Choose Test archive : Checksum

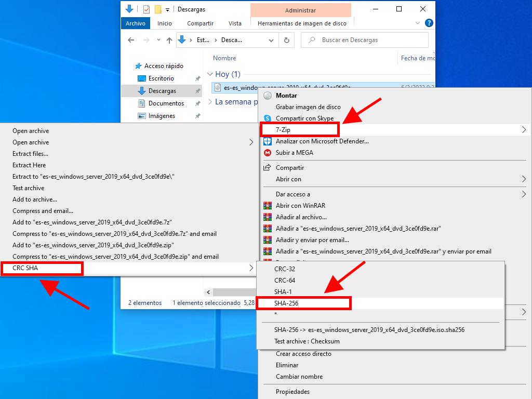tap(380, 341)
